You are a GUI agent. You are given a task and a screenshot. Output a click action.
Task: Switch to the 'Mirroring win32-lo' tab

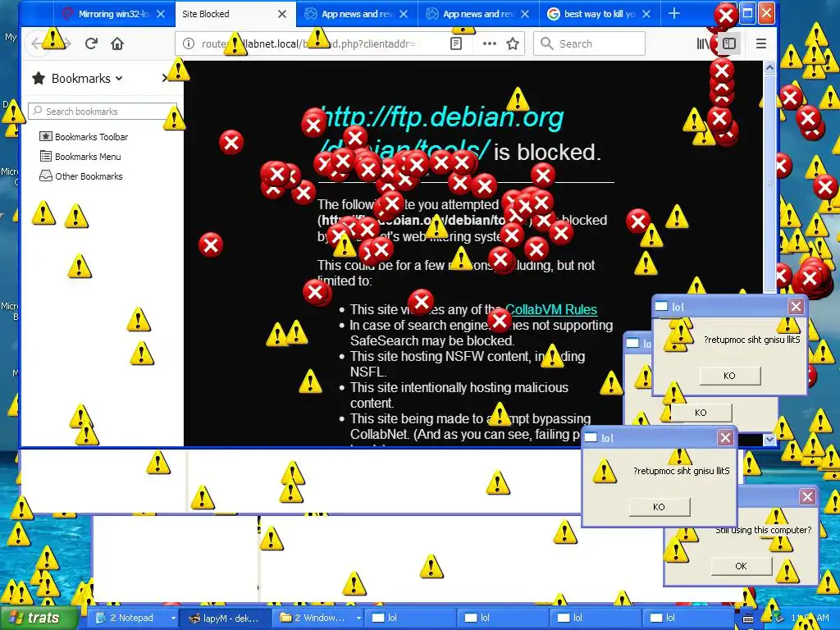pos(113,14)
